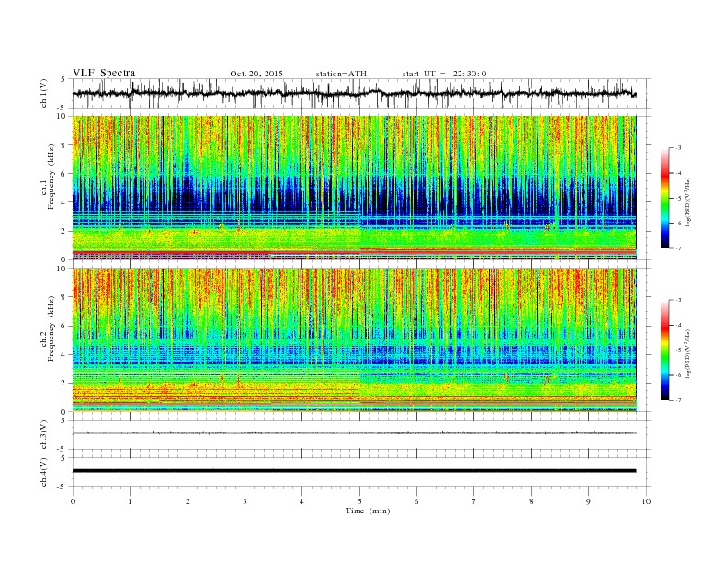Click the "ch.3(V)" axis label
The width and height of the screenshot is (728, 563).
[44, 435]
